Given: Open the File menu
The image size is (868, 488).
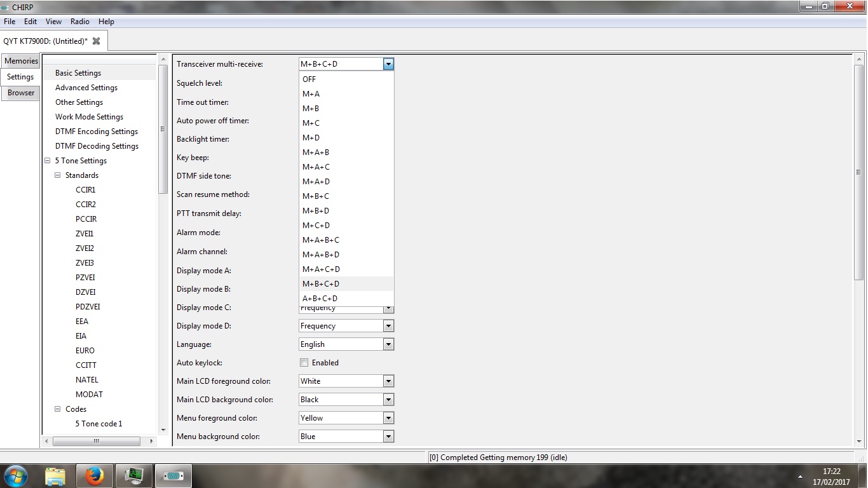Looking at the screenshot, I should pos(10,22).
